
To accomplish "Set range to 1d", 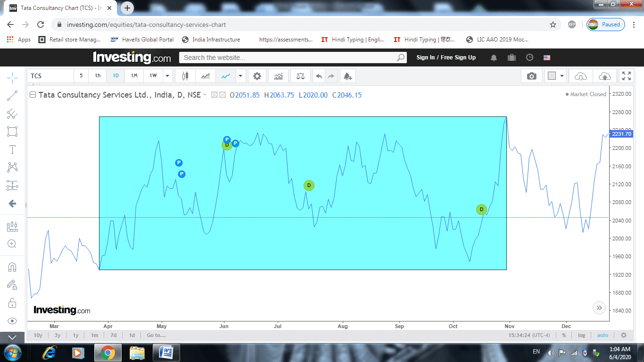I will point(132,335).
